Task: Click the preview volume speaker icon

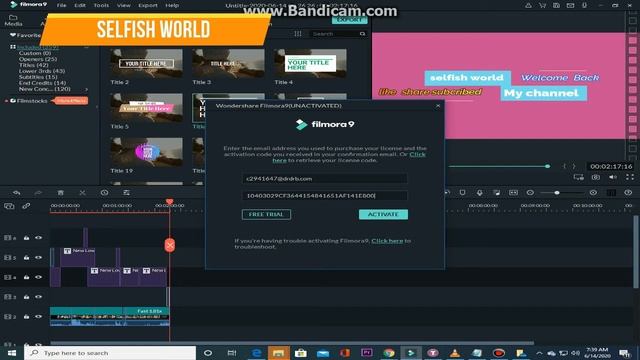Action: [x=613, y=177]
